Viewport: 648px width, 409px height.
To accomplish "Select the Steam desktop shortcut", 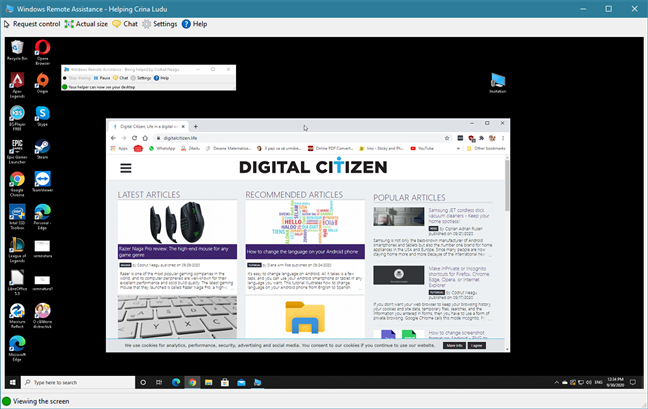I will tap(42, 149).
